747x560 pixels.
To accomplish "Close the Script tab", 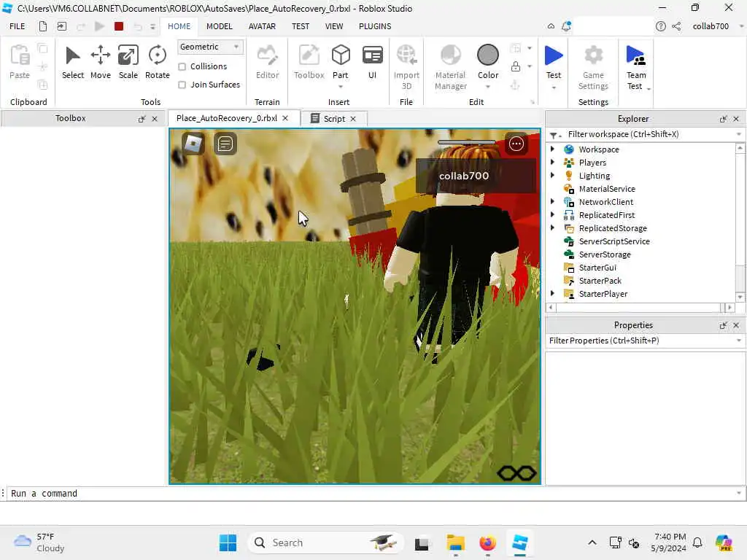I will point(353,119).
